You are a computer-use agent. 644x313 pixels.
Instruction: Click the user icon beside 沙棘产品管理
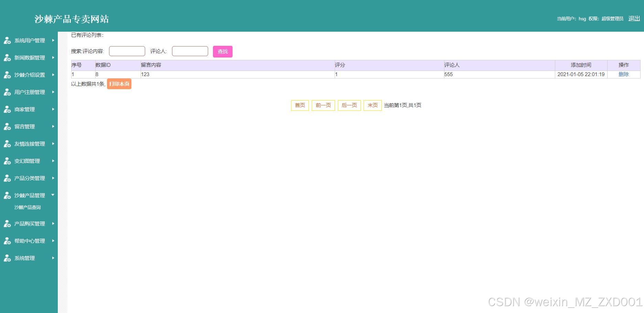click(x=7, y=196)
